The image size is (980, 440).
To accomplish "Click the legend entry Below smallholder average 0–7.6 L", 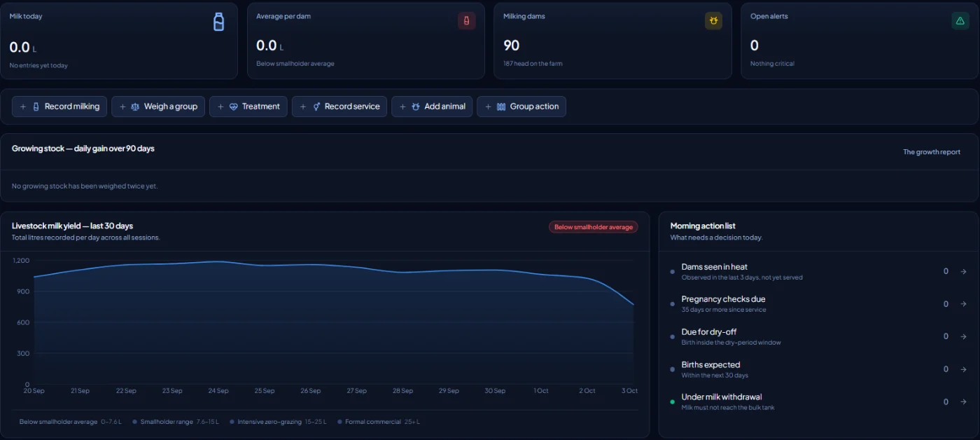I will [x=71, y=422].
